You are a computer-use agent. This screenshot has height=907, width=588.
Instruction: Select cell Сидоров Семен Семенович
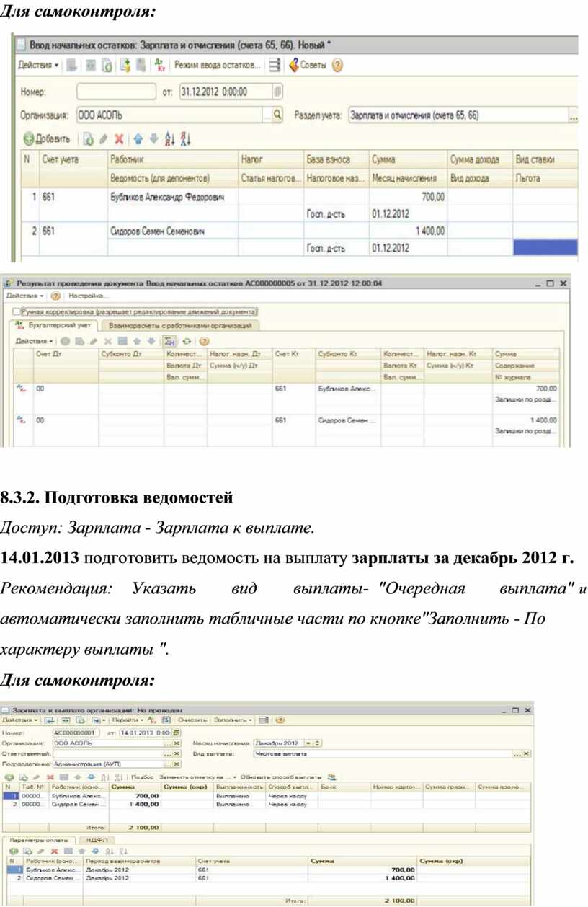click(x=171, y=231)
